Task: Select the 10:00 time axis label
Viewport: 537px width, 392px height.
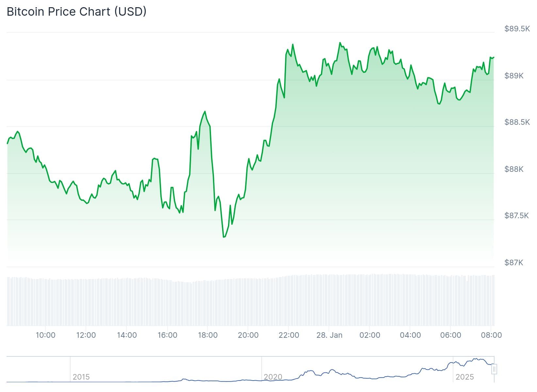Action: (x=45, y=335)
